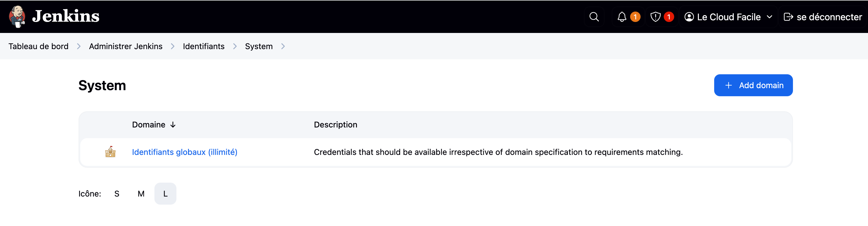The image size is (868, 226).
Task: Click the logout arrow icon
Action: coord(788,17)
